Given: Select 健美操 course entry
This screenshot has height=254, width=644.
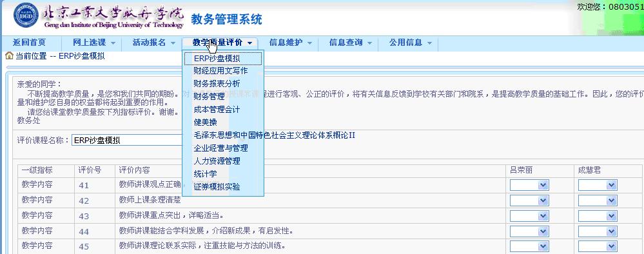Looking at the screenshot, I should [205, 122].
